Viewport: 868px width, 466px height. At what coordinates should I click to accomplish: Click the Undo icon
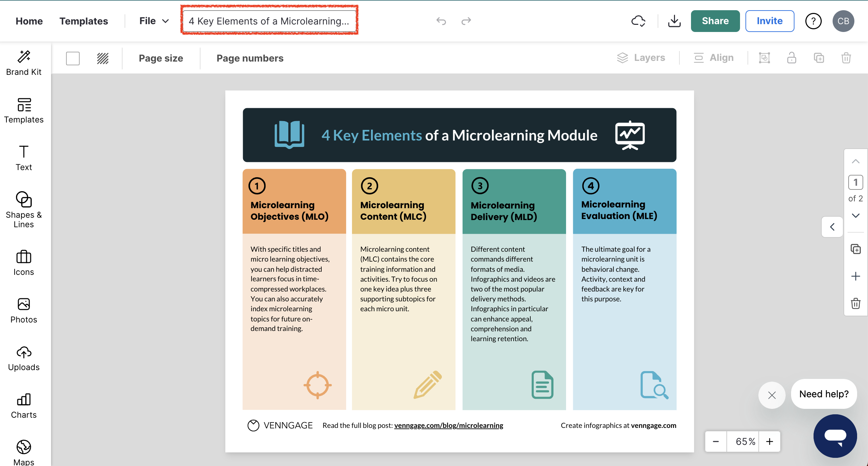point(441,21)
